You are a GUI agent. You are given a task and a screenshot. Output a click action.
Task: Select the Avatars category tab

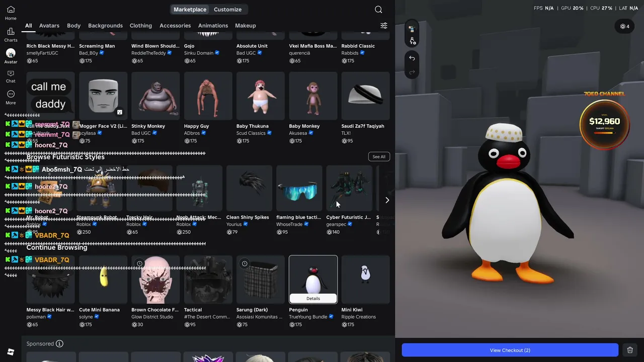tap(49, 26)
